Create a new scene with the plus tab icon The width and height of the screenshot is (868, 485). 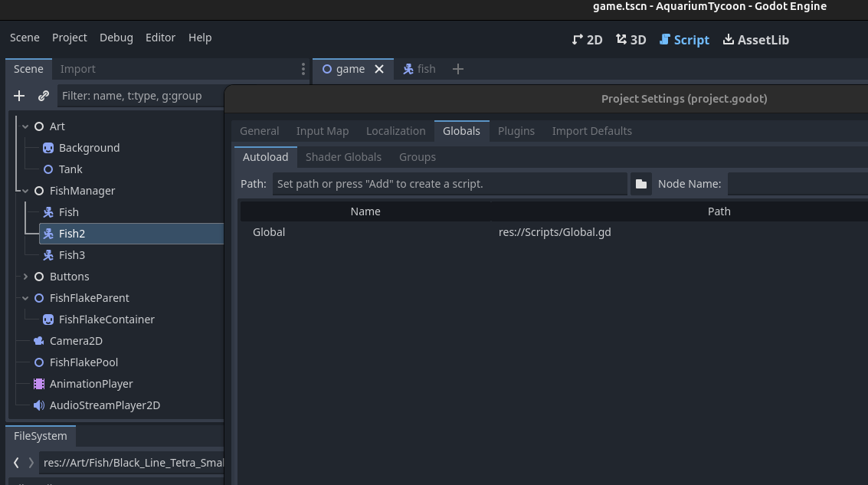[x=457, y=69]
